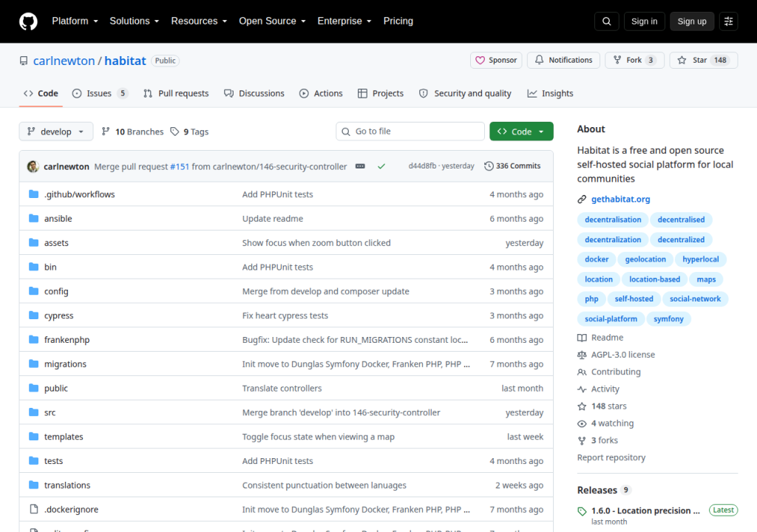Click the Go to file search field
Viewport: 757px width, 532px height.
(410, 132)
